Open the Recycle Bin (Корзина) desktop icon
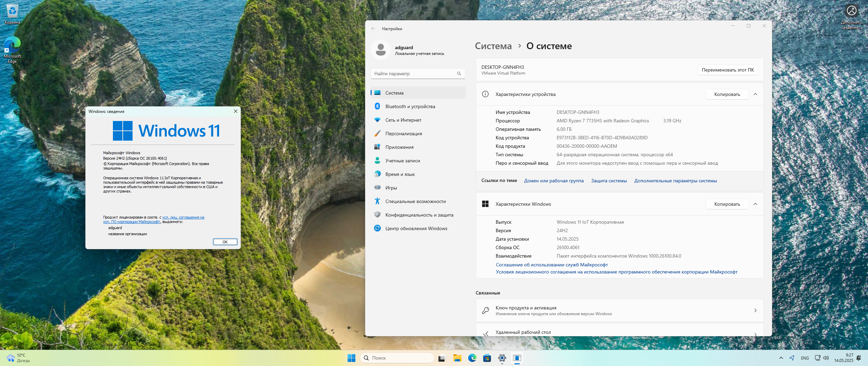This screenshot has height=366, width=868. click(x=13, y=14)
